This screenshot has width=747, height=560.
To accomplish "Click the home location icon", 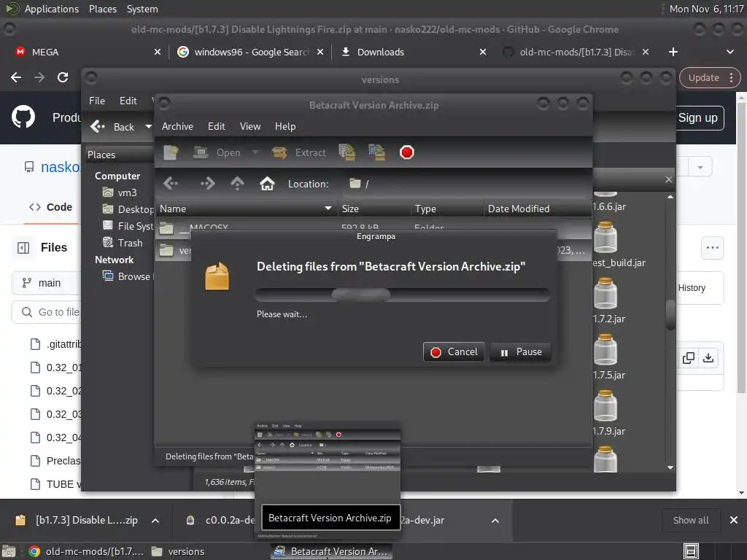I will coord(267,183).
